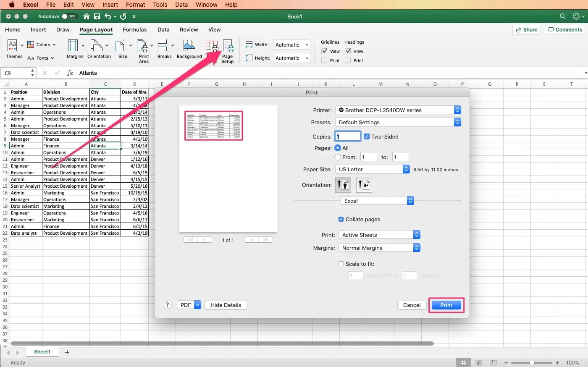Screen dimensions: 588x367
Task: Open the Fonts theme dropdown
Action: [41, 58]
